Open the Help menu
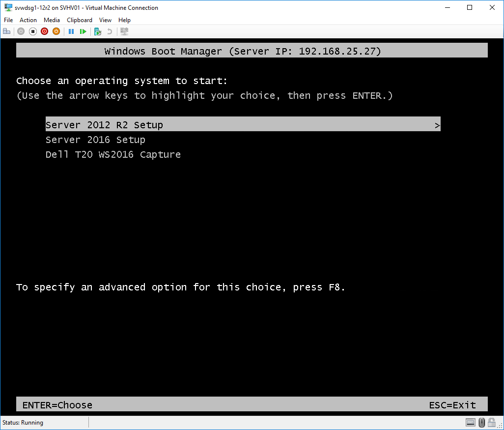Screen dimensions: 504x430 (x=124, y=20)
